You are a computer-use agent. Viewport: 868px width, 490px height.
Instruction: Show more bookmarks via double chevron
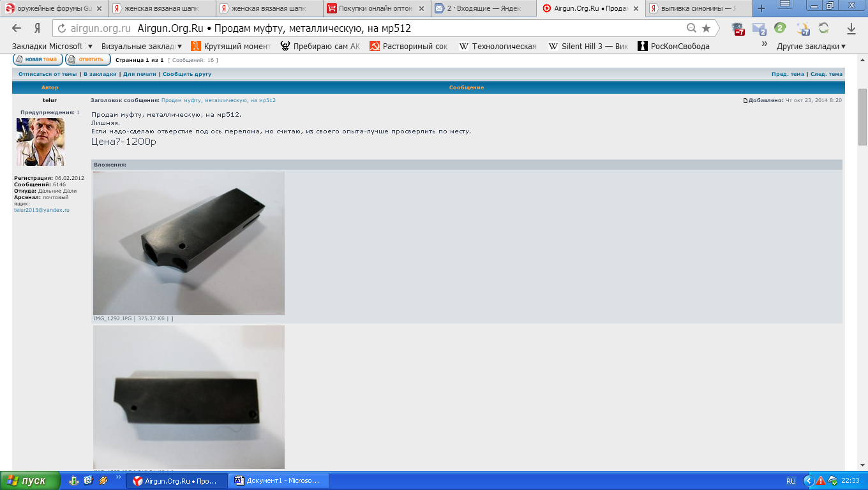pyautogui.click(x=764, y=45)
